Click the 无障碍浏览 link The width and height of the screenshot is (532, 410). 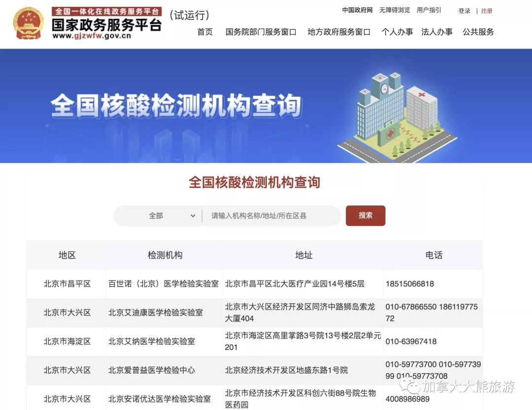click(395, 10)
